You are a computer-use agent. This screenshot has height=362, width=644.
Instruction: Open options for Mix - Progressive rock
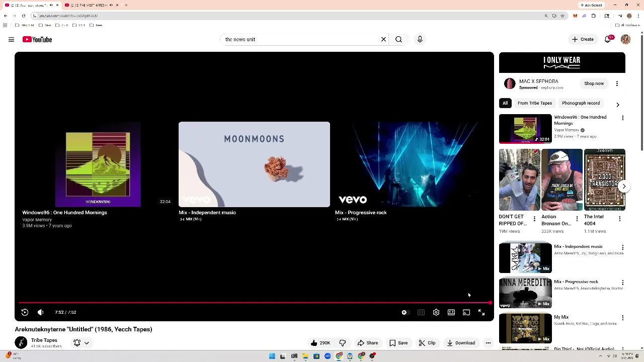pos(623,283)
